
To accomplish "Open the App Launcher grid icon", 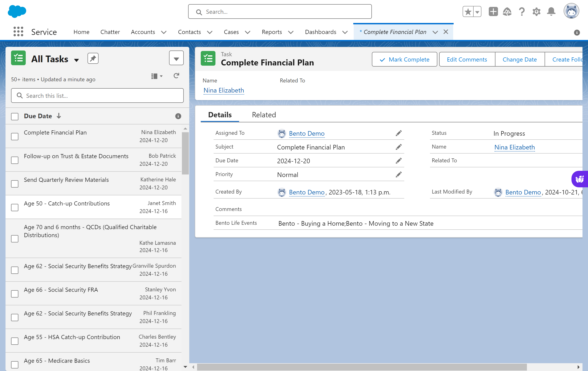I will (x=18, y=32).
